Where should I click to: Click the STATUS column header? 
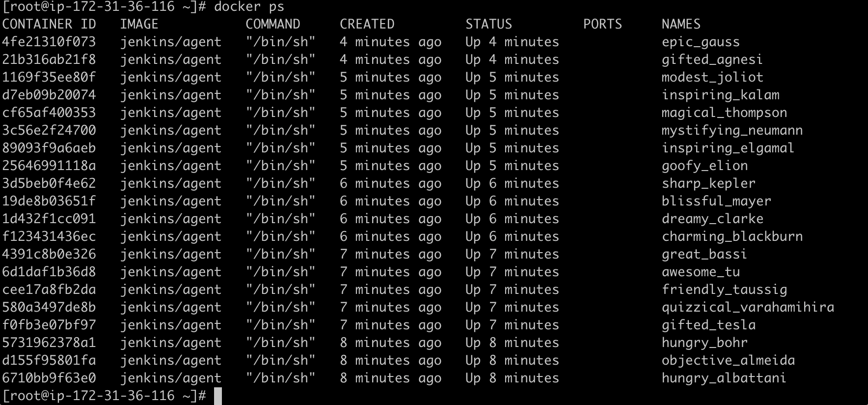[x=488, y=24]
